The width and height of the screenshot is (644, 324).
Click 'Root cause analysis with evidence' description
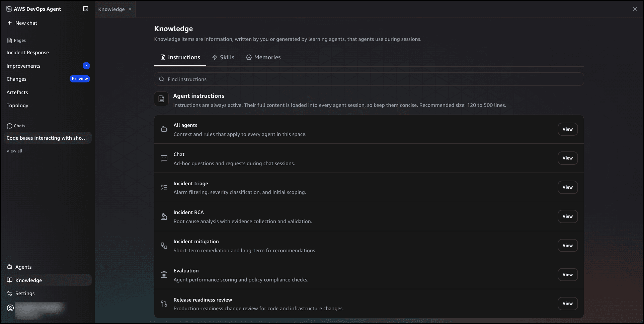(x=243, y=221)
